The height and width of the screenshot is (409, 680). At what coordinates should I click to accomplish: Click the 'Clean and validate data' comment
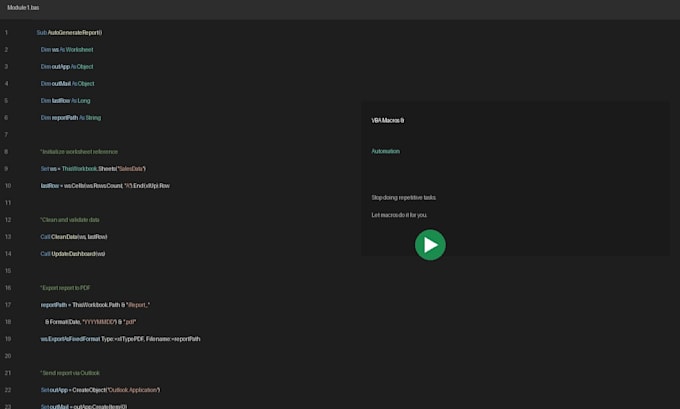(70, 219)
